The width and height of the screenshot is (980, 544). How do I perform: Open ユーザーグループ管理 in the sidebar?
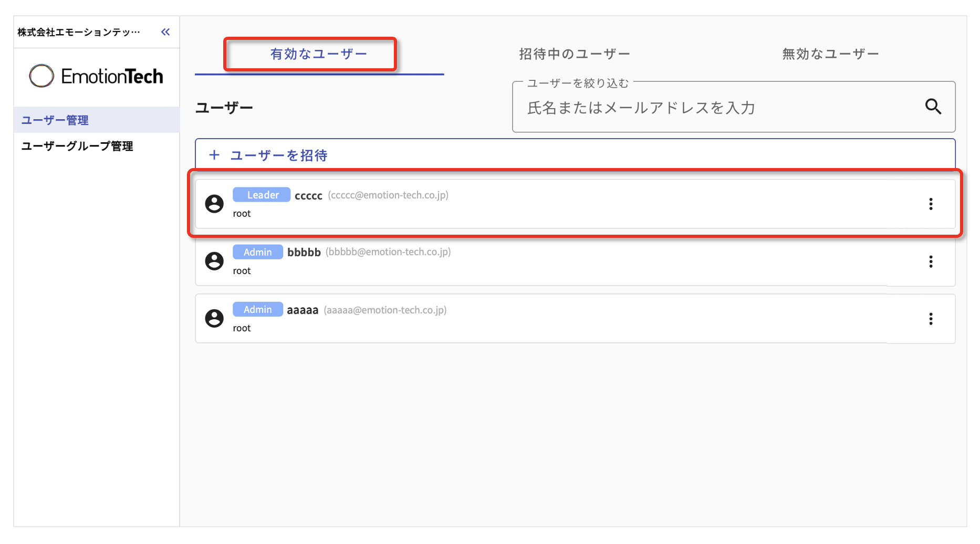[x=77, y=147]
